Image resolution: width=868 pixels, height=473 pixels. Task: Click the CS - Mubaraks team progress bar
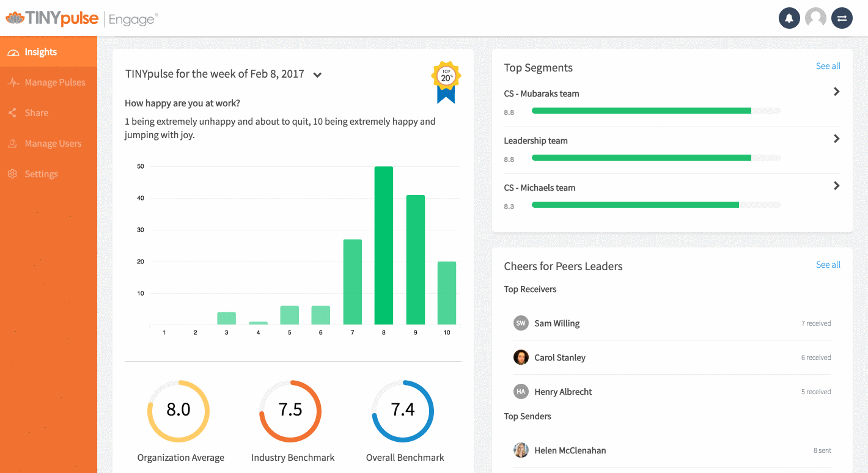(657, 111)
